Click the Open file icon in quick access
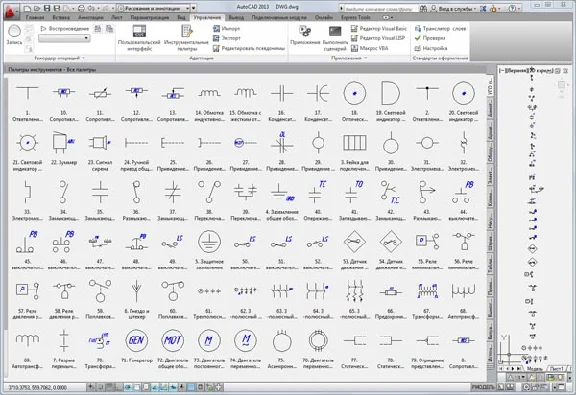Image resolution: width=576 pixels, height=395 pixels. [37, 8]
